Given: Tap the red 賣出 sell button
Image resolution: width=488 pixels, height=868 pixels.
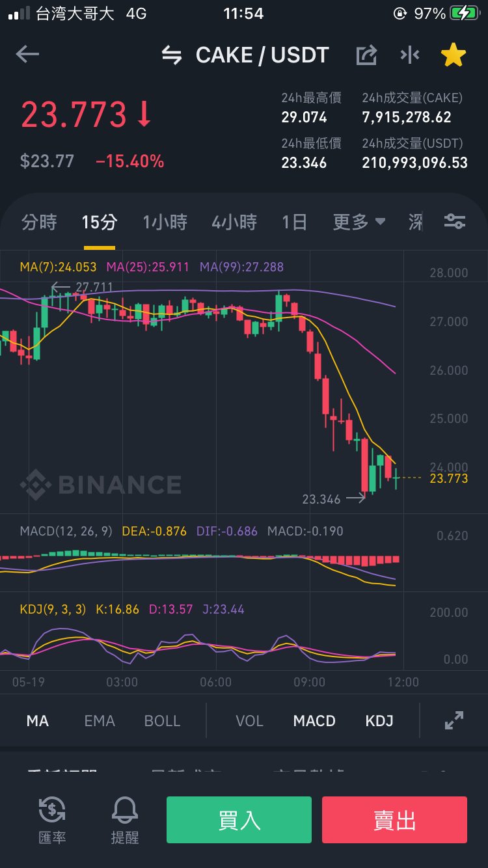Looking at the screenshot, I should point(394,820).
